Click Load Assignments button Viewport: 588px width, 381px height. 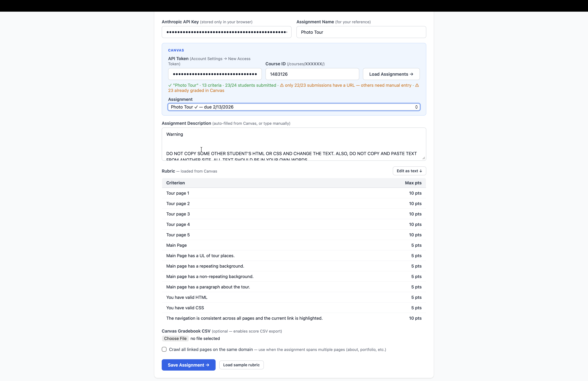tap(391, 74)
